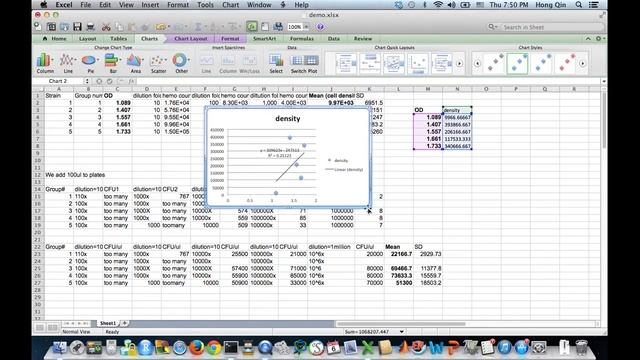Click the Print icon in toolbar

pos(91,27)
